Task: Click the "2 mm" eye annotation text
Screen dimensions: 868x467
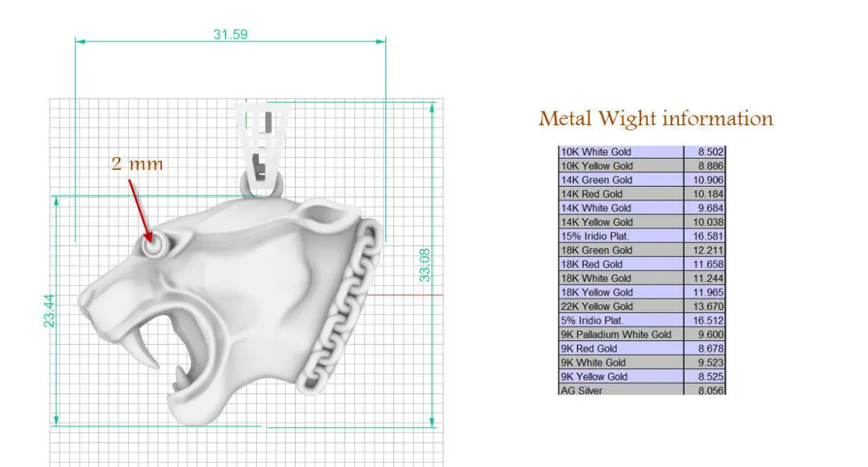Action: pos(137,164)
